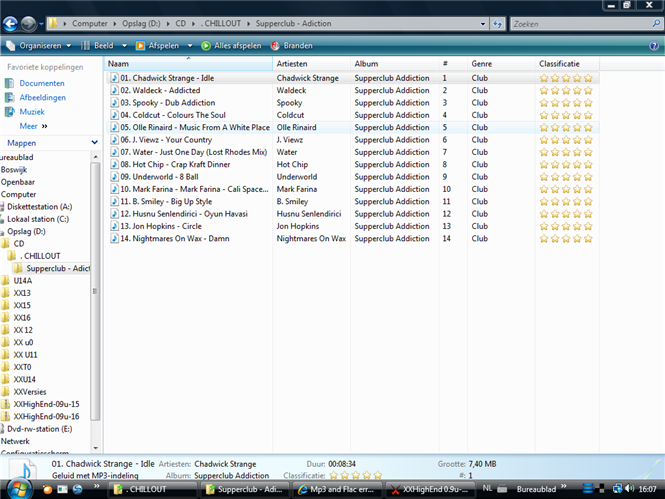The width and height of the screenshot is (665, 499).
Task: Click the Artiesten cell reading Jon Hopkins
Action: click(x=298, y=226)
